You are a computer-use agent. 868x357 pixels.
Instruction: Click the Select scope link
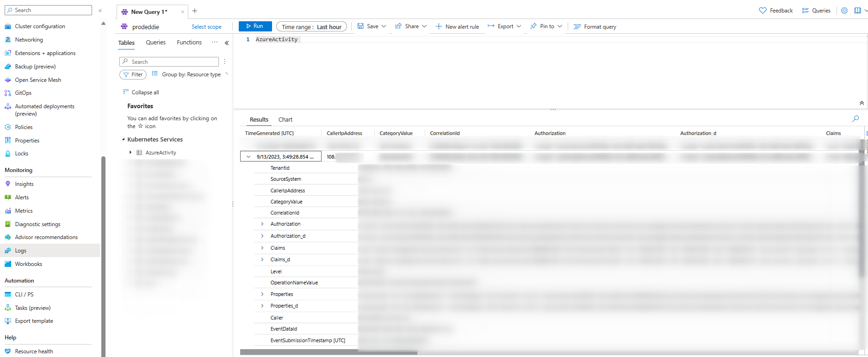tap(206, 27)
